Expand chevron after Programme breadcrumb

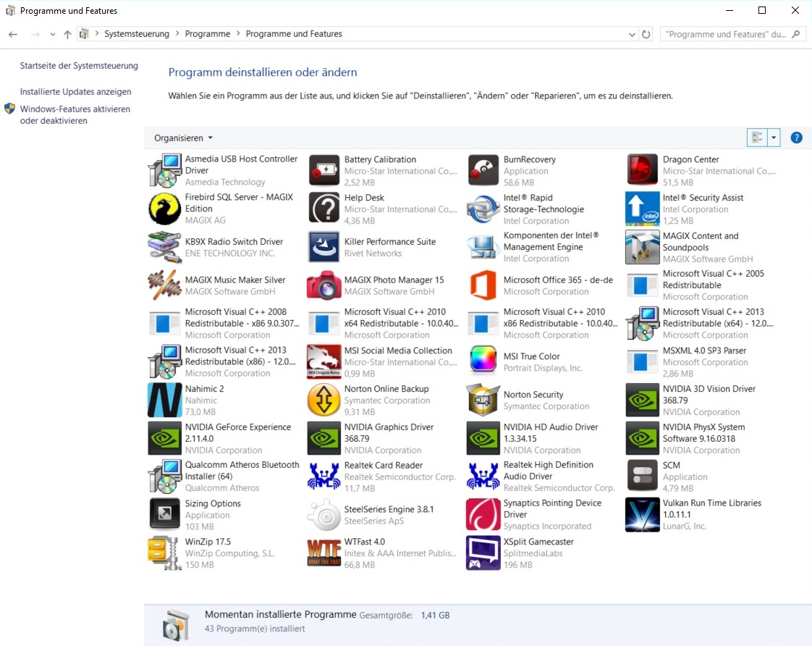tap(238, 33)
